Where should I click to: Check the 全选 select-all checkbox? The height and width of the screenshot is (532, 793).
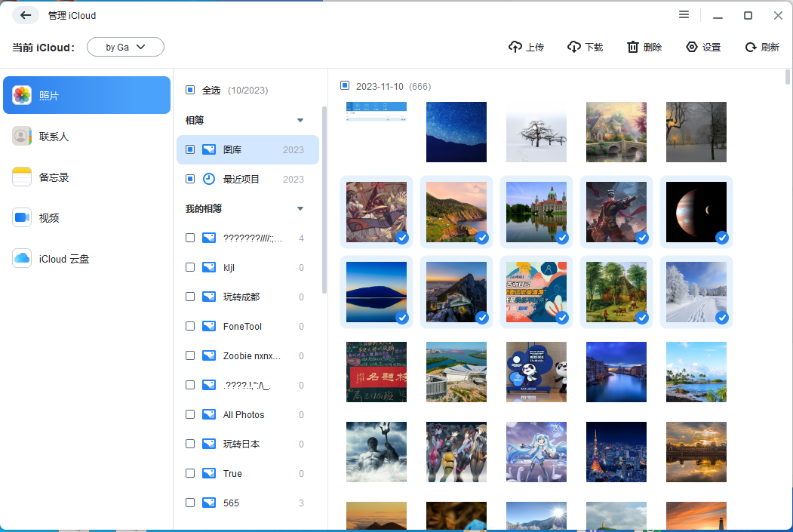[190, 89]
